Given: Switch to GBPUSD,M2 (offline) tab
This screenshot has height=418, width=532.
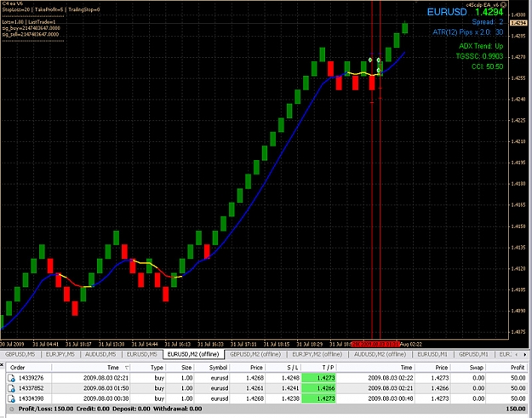Looking at the screenshot, I should (x=255, y=354).
